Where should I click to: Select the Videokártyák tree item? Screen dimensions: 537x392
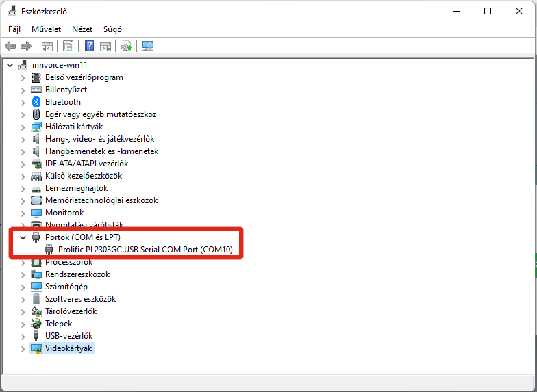[68, 348]
